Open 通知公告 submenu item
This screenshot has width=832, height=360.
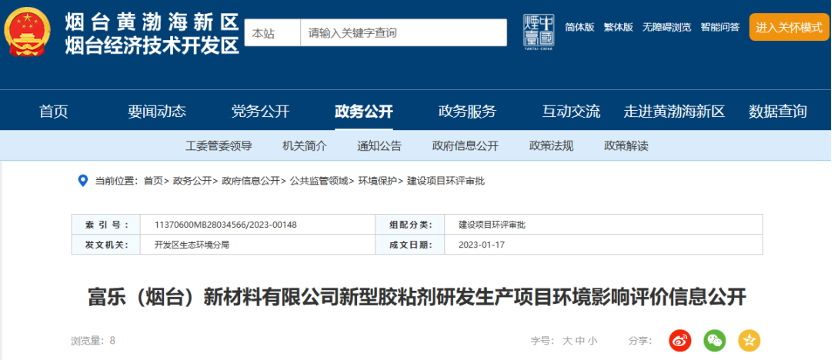pyautogui.click(x=379, y=146)
